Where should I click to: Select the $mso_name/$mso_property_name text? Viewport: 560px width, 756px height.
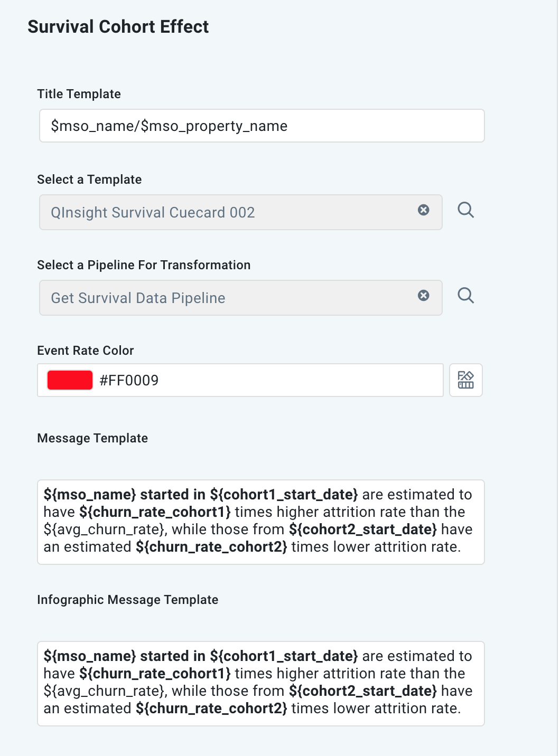pos(169,126)
